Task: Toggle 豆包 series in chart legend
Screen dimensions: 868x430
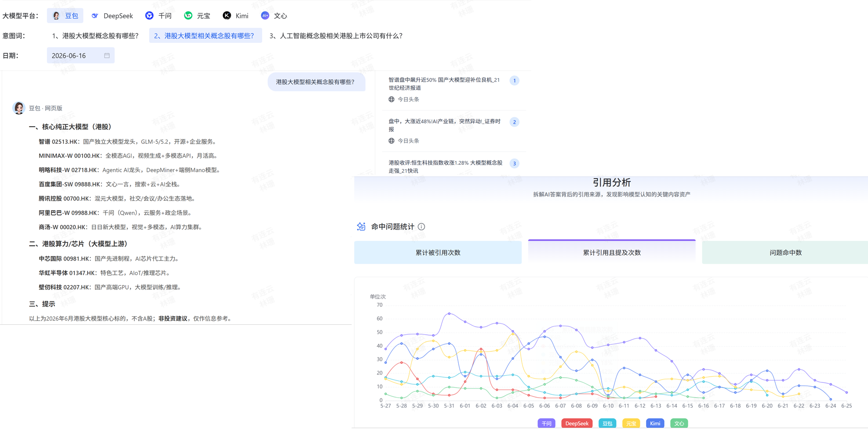Action: (607, 423)
